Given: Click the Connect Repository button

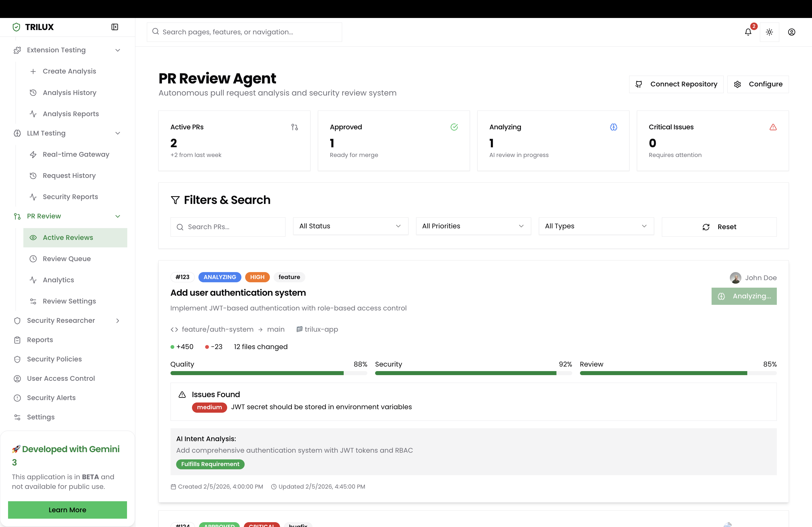Looking at the screenshot, I should [676, 84].
